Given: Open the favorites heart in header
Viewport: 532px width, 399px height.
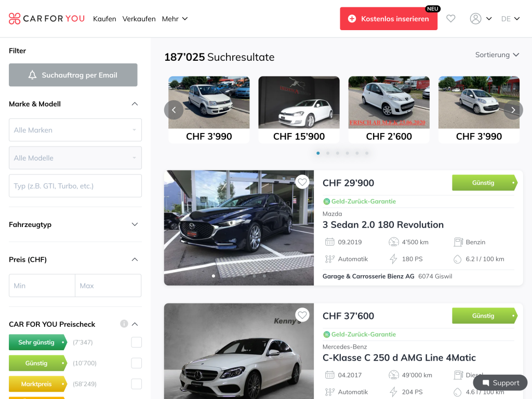Looking at the screenshot, I should [450, 19].
